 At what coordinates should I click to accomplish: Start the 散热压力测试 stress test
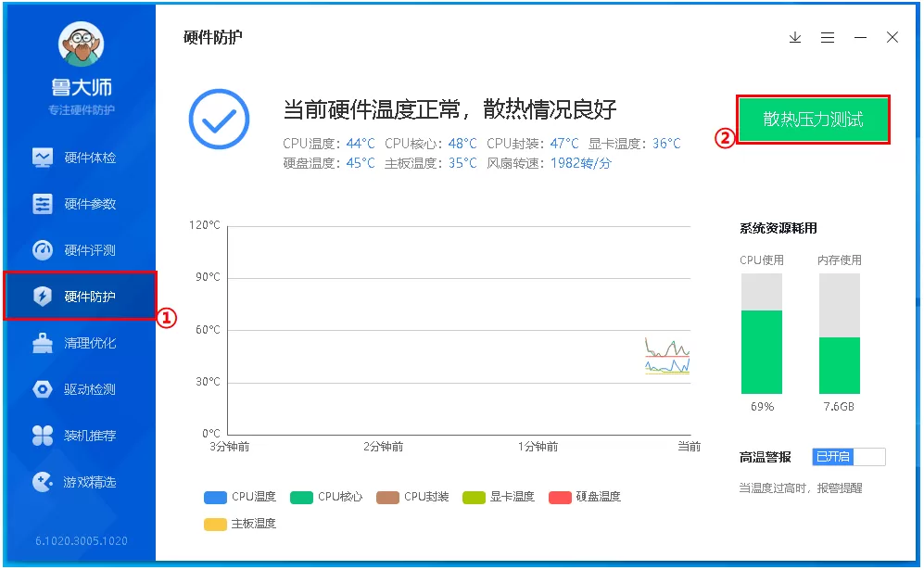[x=813, y=120]
